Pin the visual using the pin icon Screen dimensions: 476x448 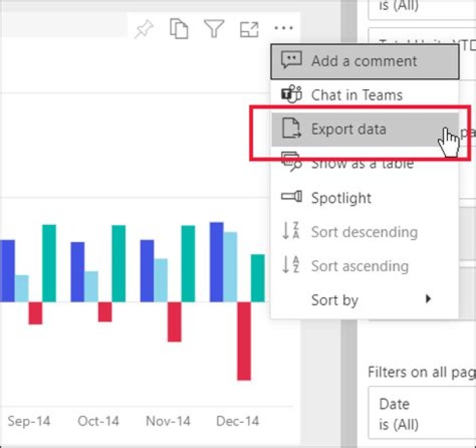(144, 29)
